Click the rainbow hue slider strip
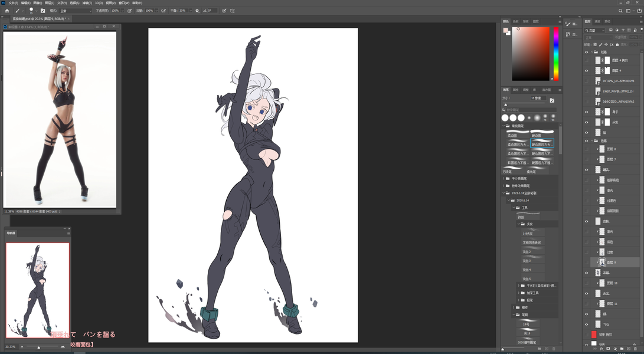The height and width of the screenshot is (354, 644). pyautogui.click(x=555, y=53)
